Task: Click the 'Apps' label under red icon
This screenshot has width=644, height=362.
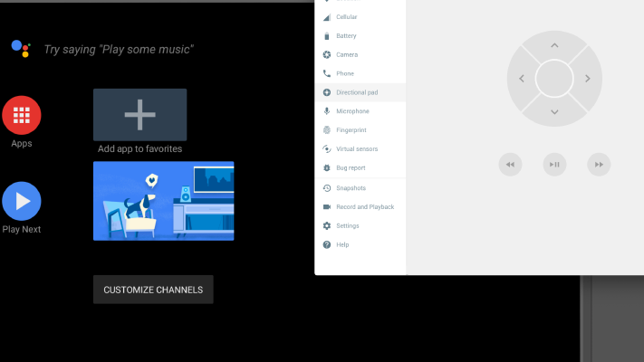Action: tap(22, 144)
